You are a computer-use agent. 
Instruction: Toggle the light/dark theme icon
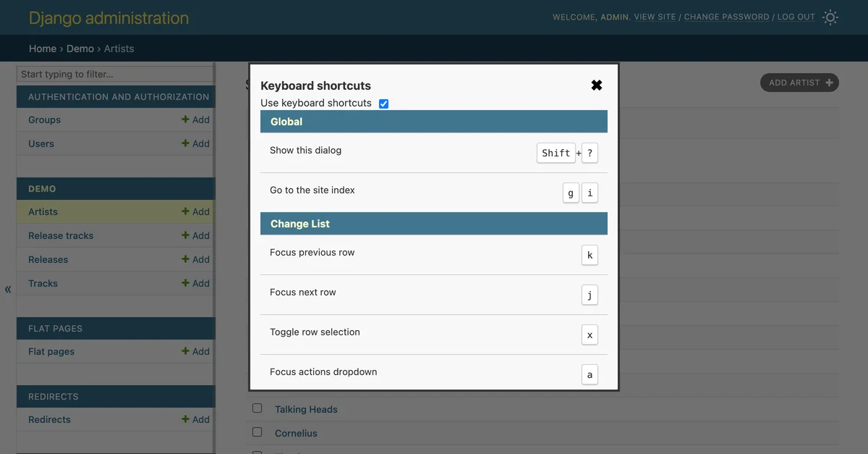click(x=830, y=17)
